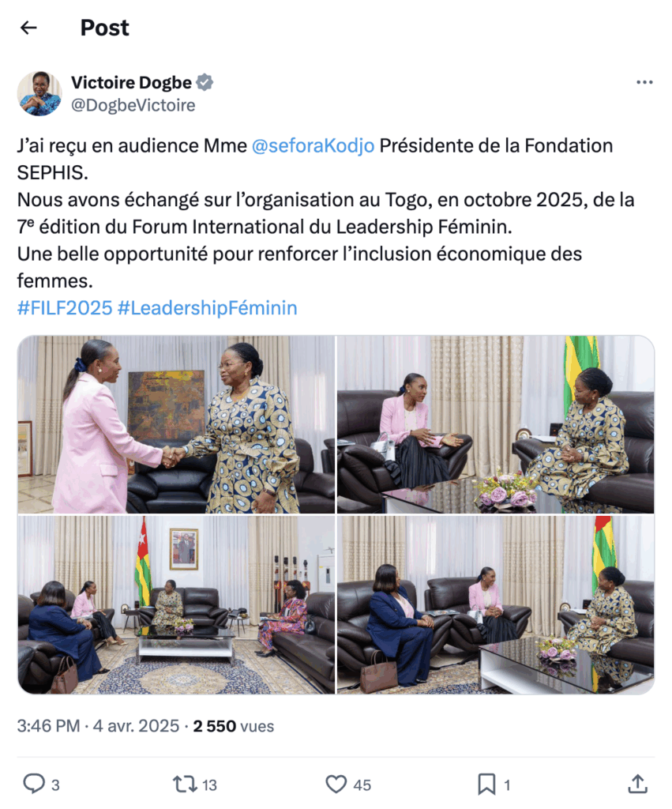The image size is (672, 809).
Task: Click the 3:46 PM · 4 avr. 2025 timestamp
Action: (98, 726)
